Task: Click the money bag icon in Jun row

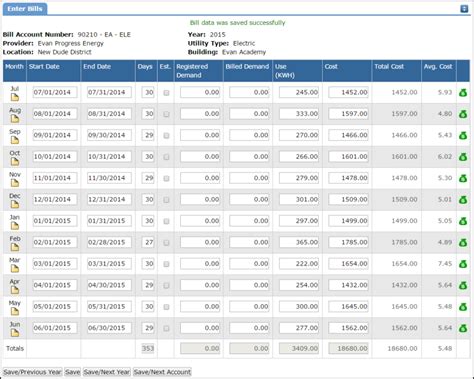Action: [x=463, y=328]
